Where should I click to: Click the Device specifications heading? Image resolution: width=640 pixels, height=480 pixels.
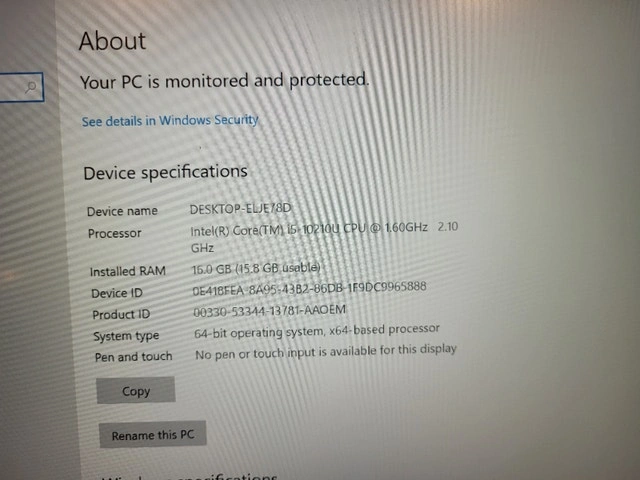coord(165,172)
